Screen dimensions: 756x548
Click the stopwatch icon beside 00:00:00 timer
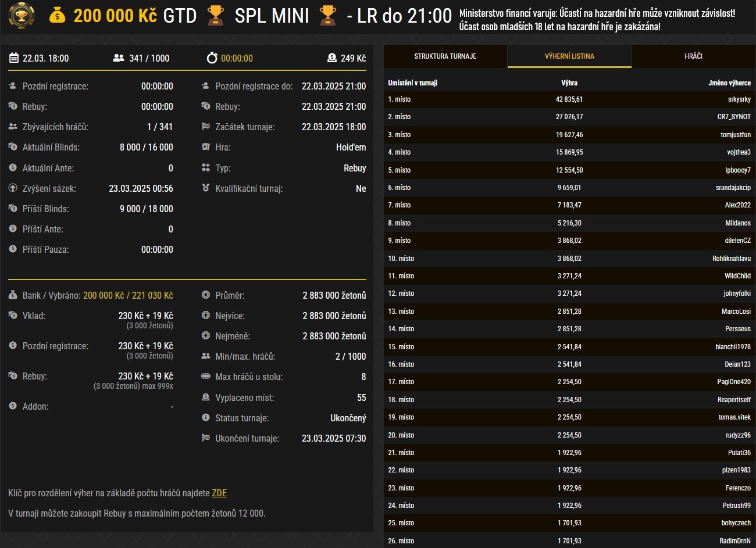(x=212, y=58)
